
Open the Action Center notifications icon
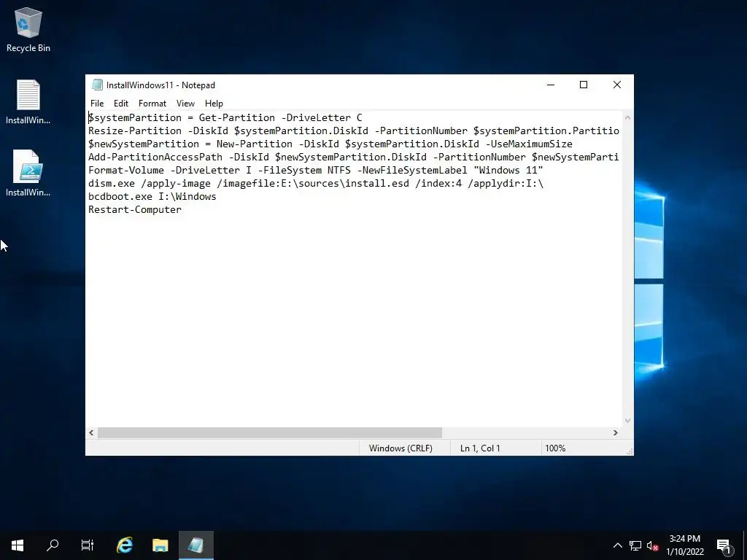[x=724, y=545]
